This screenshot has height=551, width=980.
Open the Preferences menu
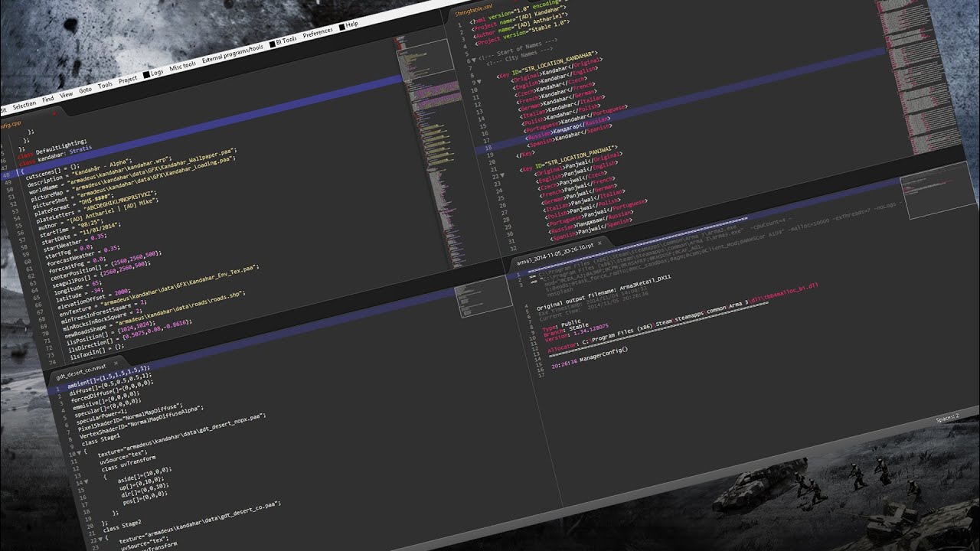(x=317, y=32)
